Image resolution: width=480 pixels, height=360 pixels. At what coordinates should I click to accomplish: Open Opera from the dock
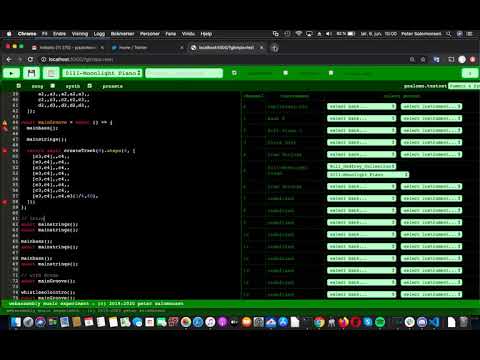[356, 322]
